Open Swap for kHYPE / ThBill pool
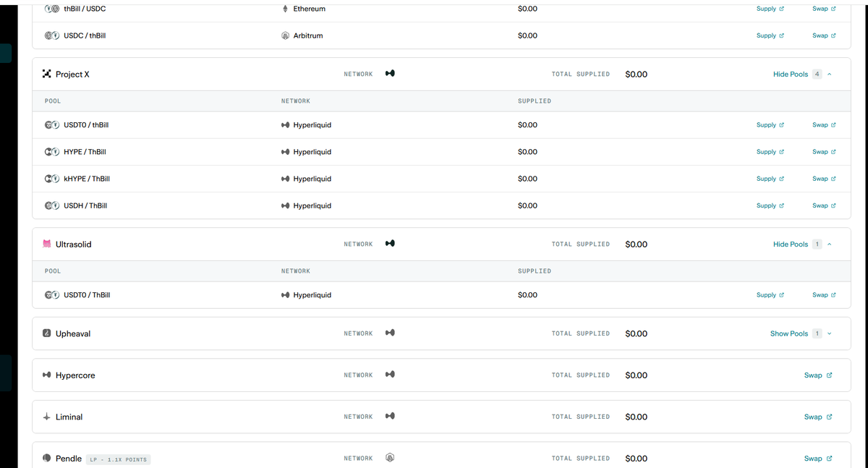The height and width of the screenshot is (468, 868). [x=824, y=179]
